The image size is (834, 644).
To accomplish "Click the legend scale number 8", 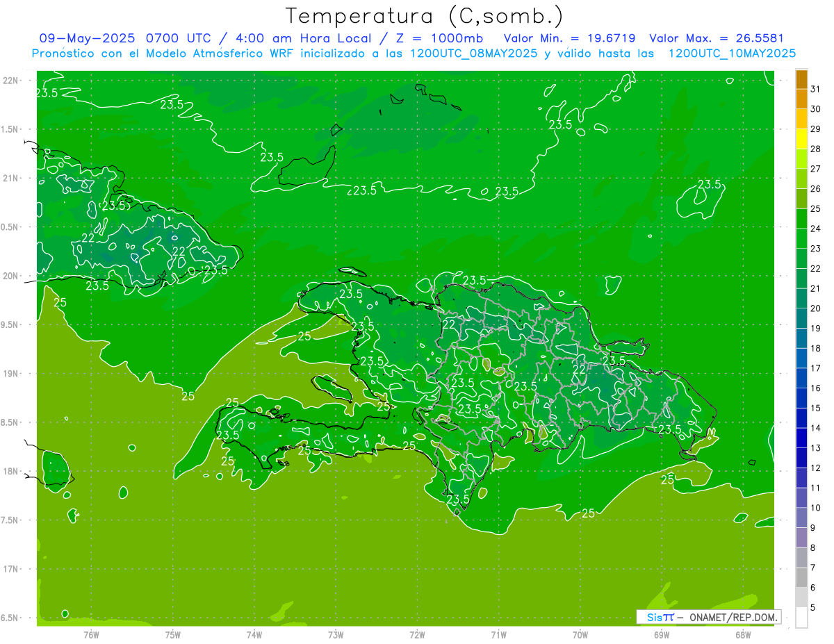I will coord(813,547).
